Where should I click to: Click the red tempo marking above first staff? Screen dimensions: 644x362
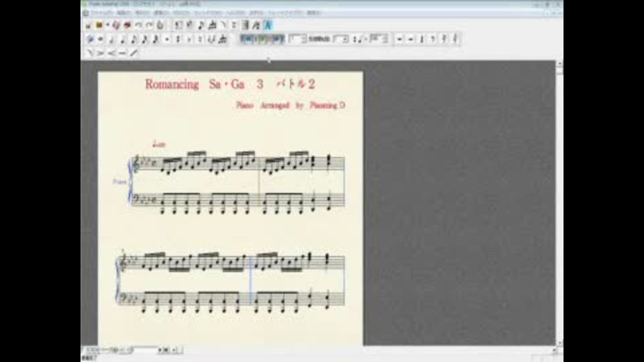pyautogui.click(x=158, y=143)
